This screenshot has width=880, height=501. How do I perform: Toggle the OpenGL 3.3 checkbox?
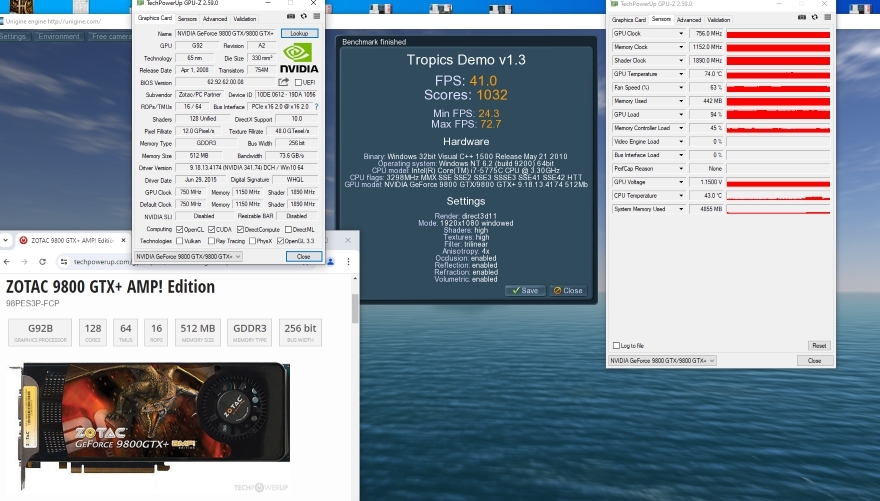(281, 241)
